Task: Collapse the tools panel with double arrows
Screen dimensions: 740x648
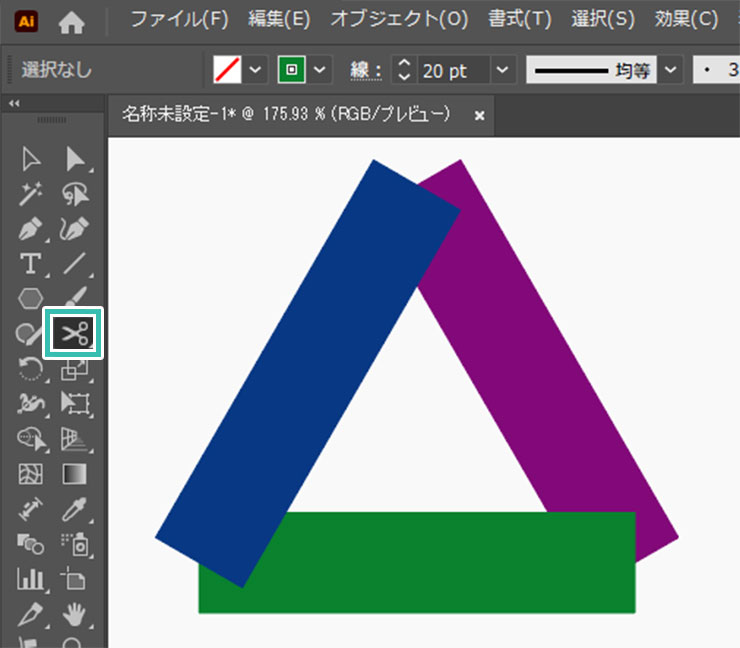Action: click(13, 103)
